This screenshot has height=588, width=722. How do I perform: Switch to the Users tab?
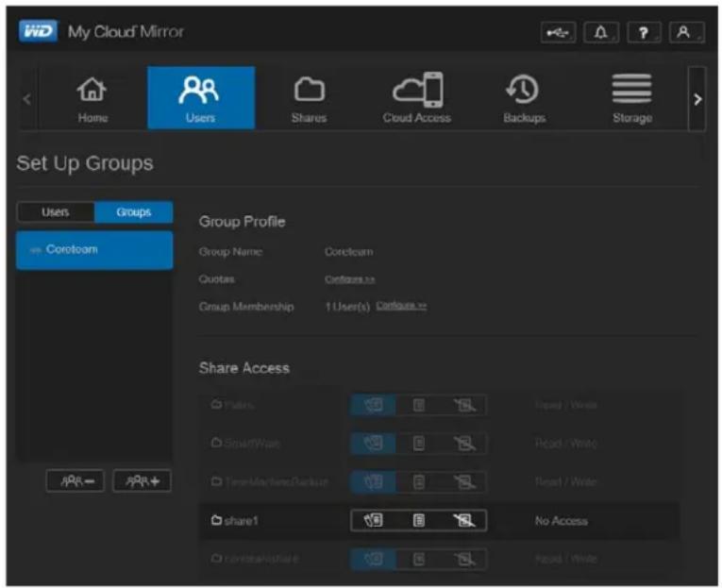pos(56,211)
